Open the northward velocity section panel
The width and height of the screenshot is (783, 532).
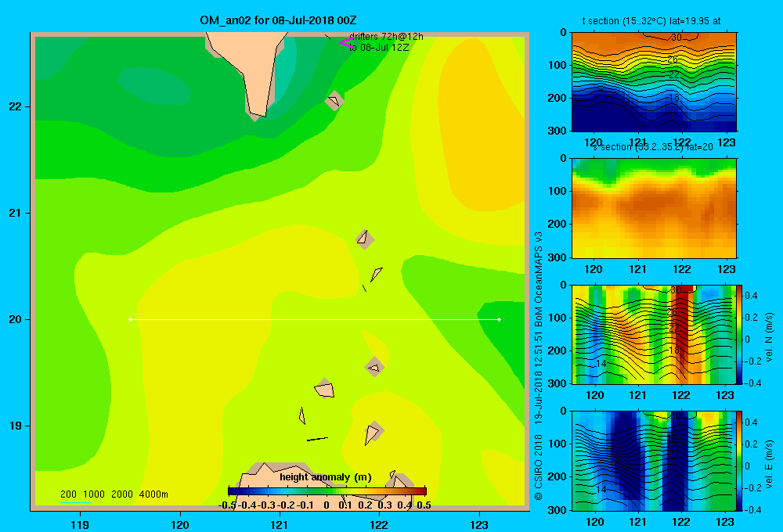654,334
